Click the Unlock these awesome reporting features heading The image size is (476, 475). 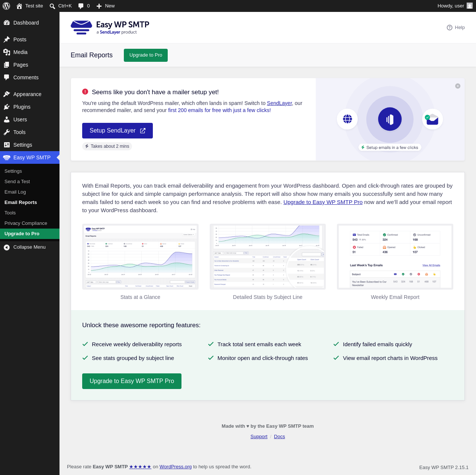[141, 325]
